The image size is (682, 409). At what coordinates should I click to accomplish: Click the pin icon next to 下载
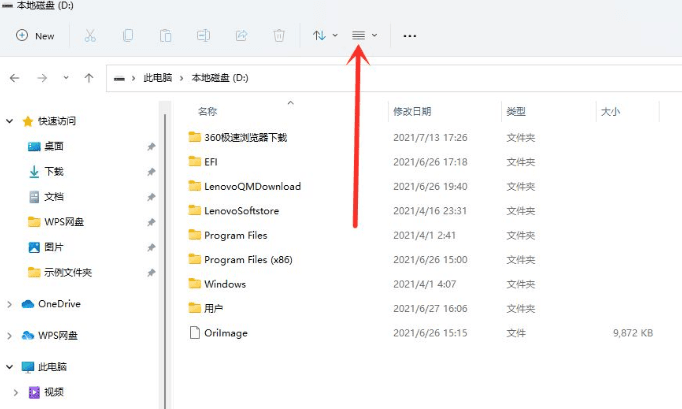coord(151,172)
